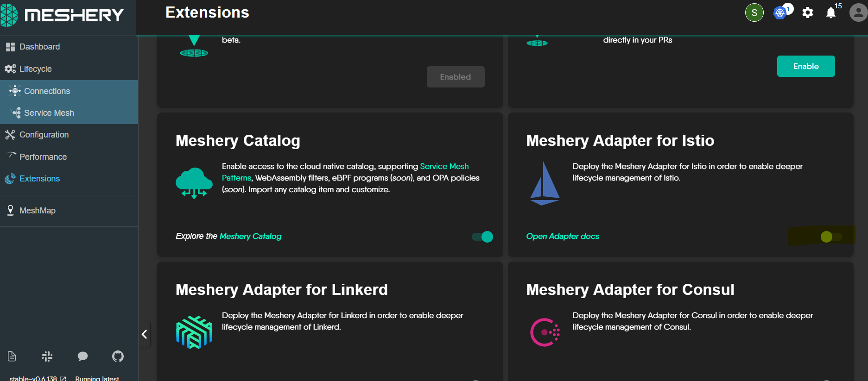Click the Linkerd logo
This screenshot has width=868, height=381.
[x=194, y=332]
